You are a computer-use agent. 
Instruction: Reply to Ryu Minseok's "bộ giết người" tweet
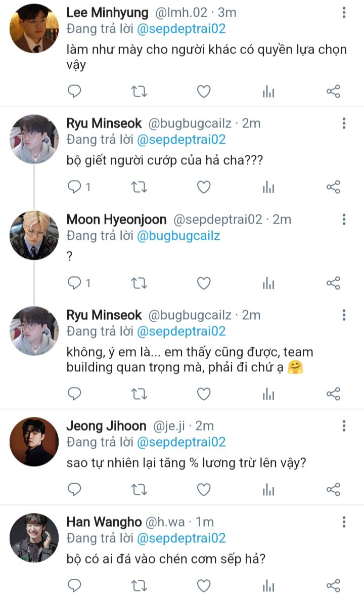(75, 187)
